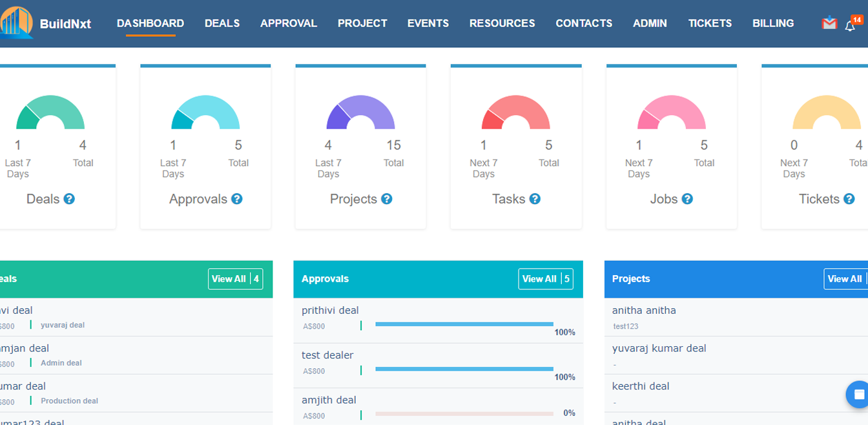Screen dimensions: 868x425
Task: Open the Events menu
Action: [x=428, y=23]
